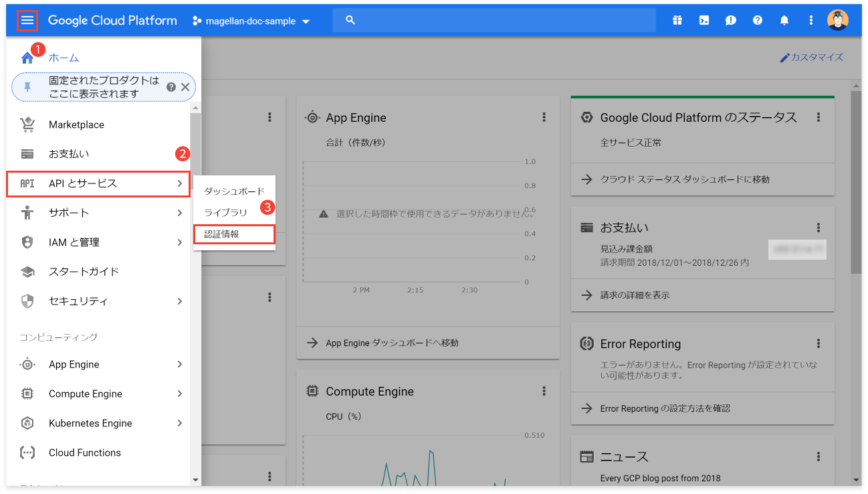
Task: Click the Kubernetes Engine icon in sidebar
Action: [27, 423]
